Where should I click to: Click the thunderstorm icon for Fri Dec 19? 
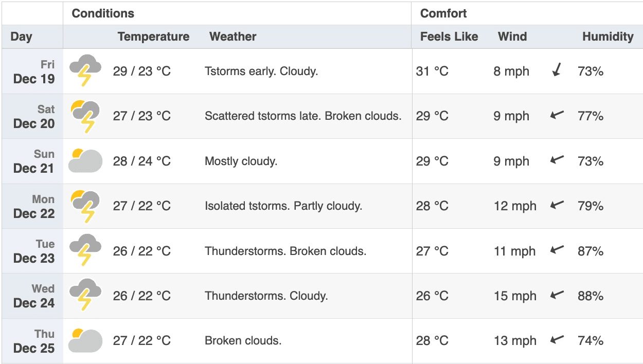pyautogui.click(x=85, y=71)
